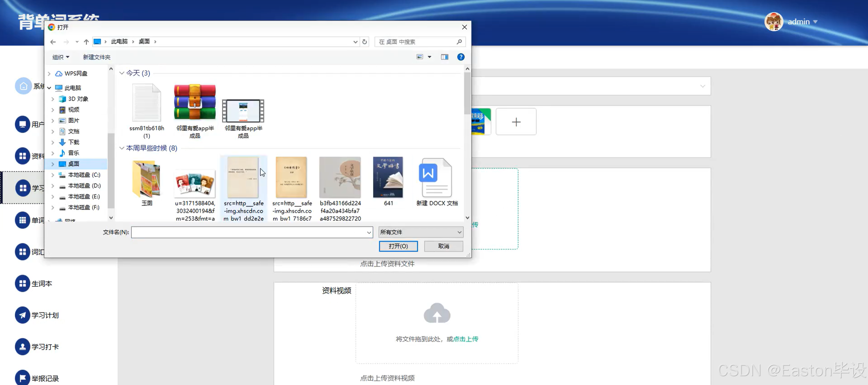Select WPS网盘 in the navigation tree
Screen dimensions: 868x385
76,73
